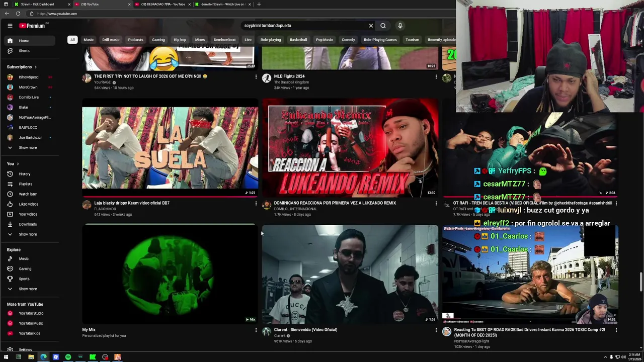The height and width of the screenshot is (362, 644).
Task: Click the search input field
Action: point(304,26)
